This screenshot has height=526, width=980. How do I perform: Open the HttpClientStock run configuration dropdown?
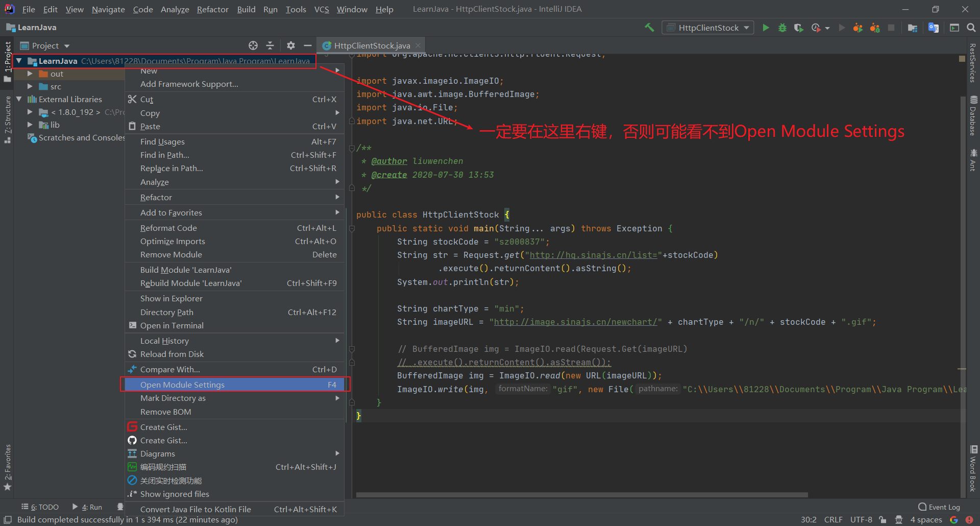coord(707,28)
